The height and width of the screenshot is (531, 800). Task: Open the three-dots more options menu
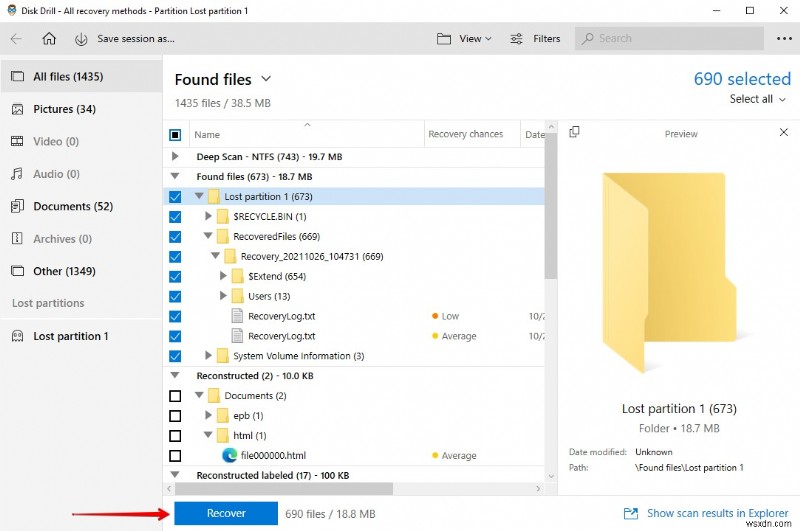click(x=784, y=39)
